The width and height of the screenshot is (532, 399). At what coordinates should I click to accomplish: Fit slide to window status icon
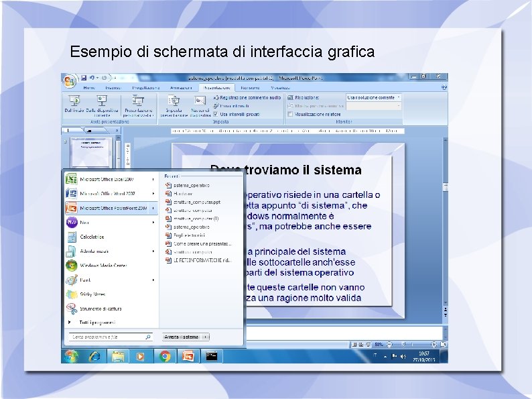coord(443,345)
